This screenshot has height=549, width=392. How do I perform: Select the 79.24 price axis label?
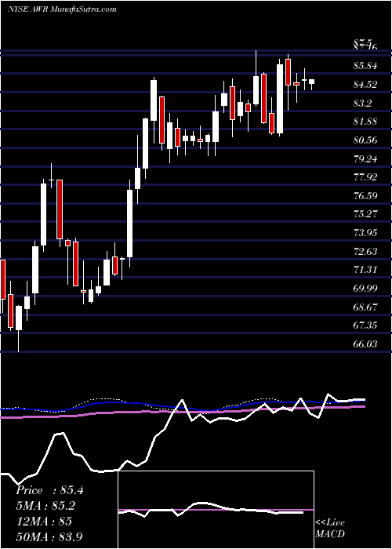click(365, 159)
